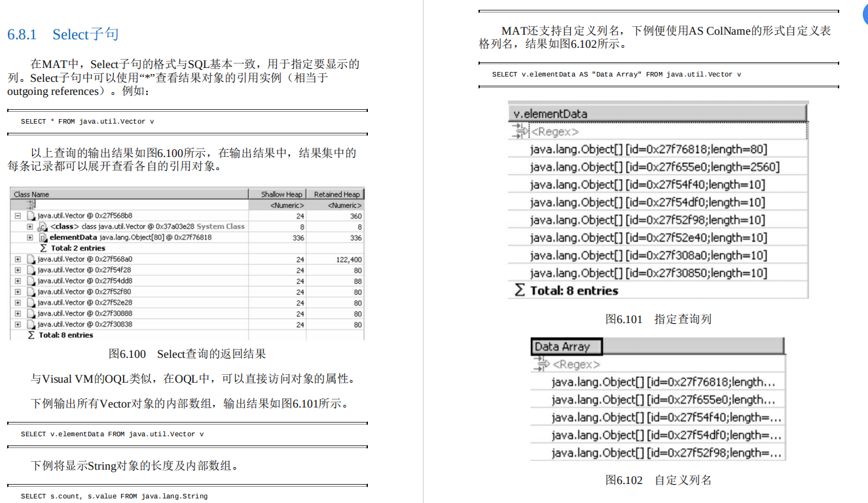Expand java.util.Vector @ 0x27f52f80 row
The width and height of the screenshot is (868, 503).
pyautogui.click(x=18, y=292)
